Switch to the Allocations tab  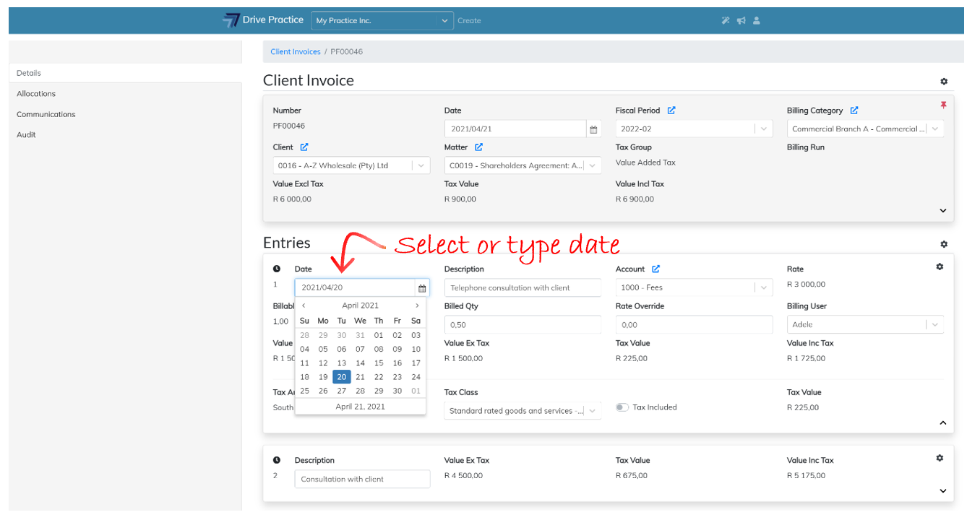tap(36, 94)
